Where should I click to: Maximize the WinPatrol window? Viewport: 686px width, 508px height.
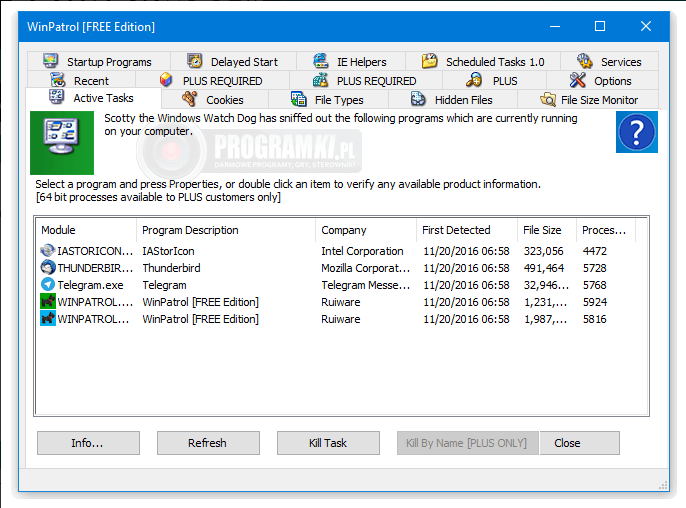600,26
